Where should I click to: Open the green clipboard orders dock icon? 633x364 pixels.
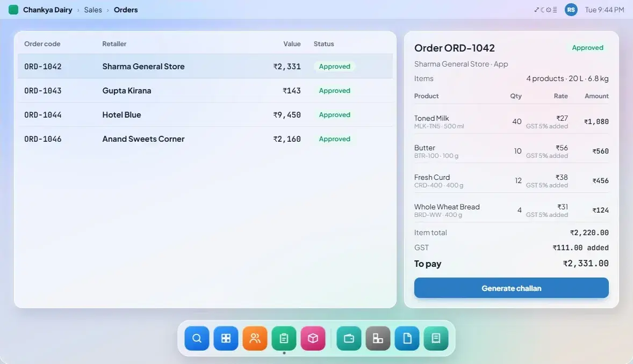point(284,338)
